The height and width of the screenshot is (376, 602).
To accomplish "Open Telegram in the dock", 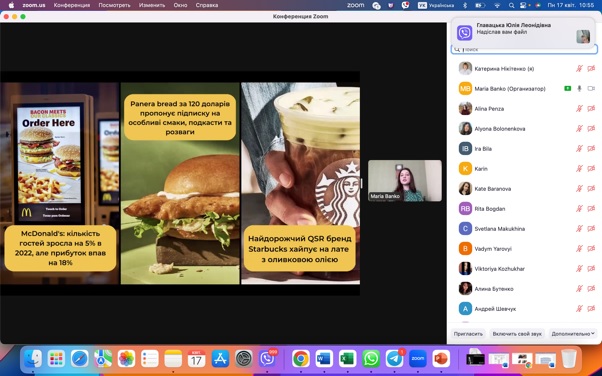I will 394,359.
